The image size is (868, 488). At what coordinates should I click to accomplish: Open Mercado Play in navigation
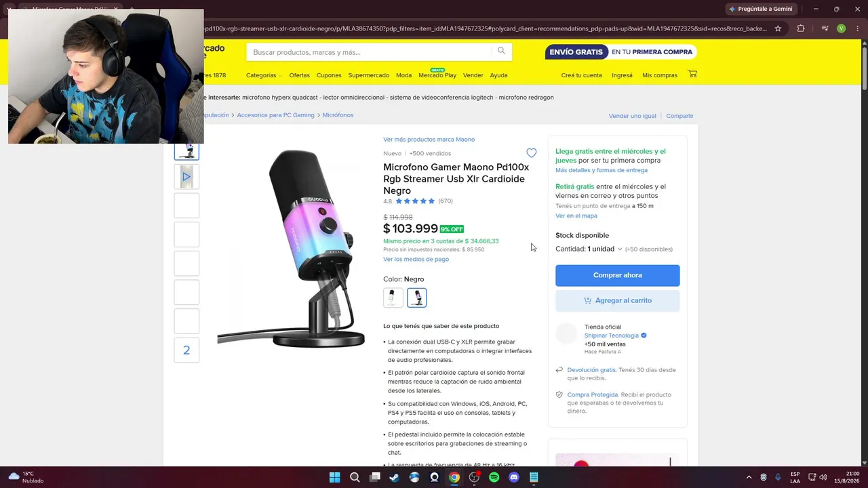(x=437, y=75)
